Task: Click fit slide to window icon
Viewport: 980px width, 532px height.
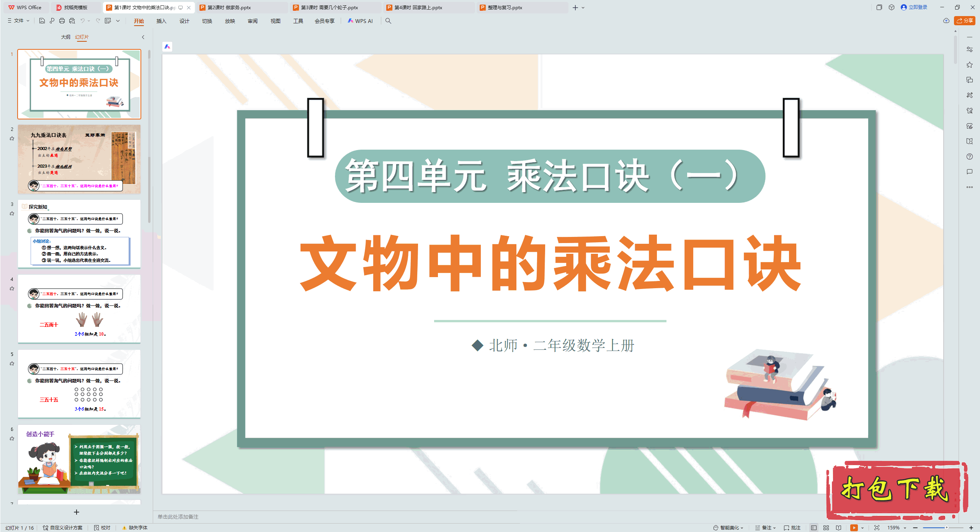Action: [x=877, y=527]
